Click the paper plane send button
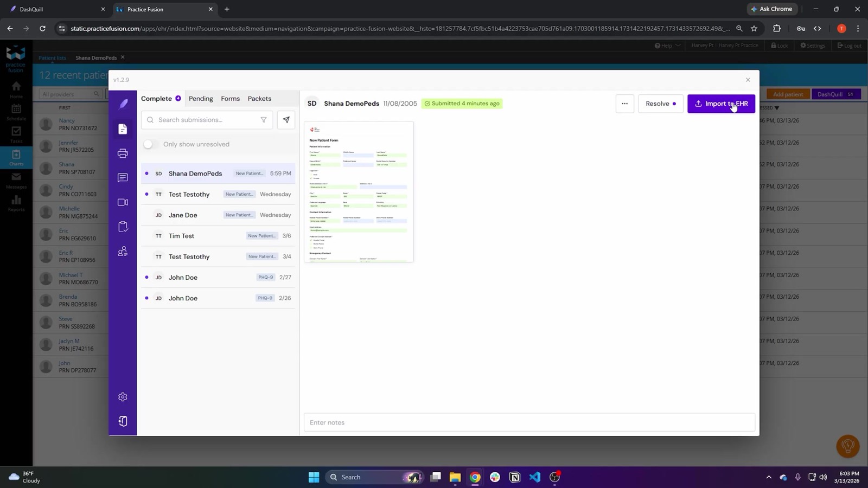The image size is (868, 488). 286,120
